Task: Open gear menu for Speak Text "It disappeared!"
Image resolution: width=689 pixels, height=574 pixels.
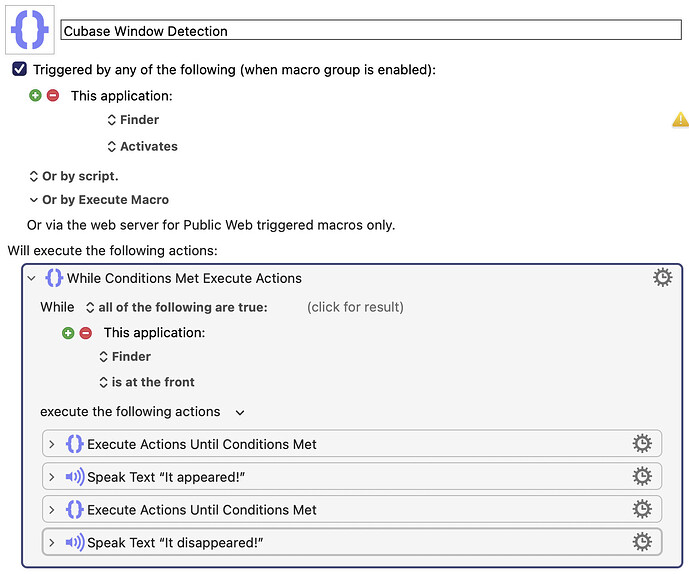Action: [642, 542]
